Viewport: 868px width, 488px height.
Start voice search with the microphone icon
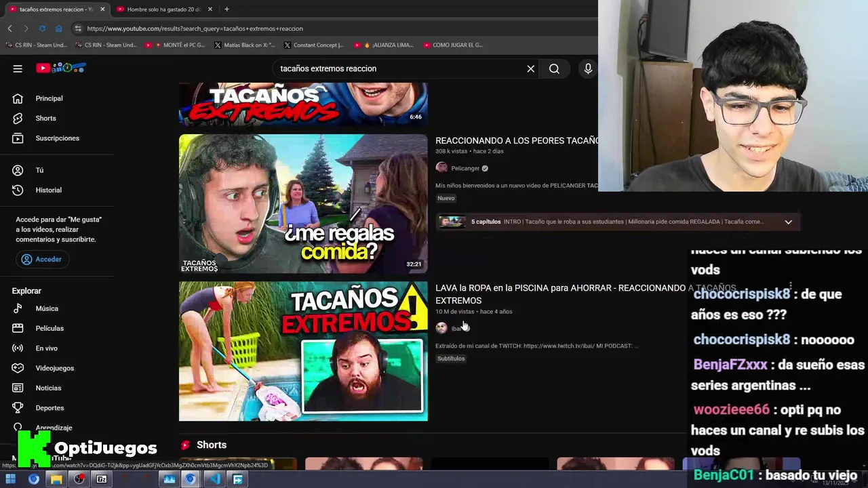[x=588, y=68]
